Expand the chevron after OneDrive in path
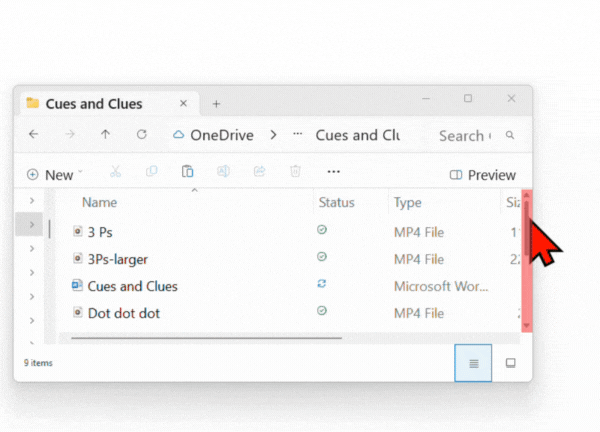Viewport: 600px width, 432px height. pyautogui.click(x=273, y=135)
